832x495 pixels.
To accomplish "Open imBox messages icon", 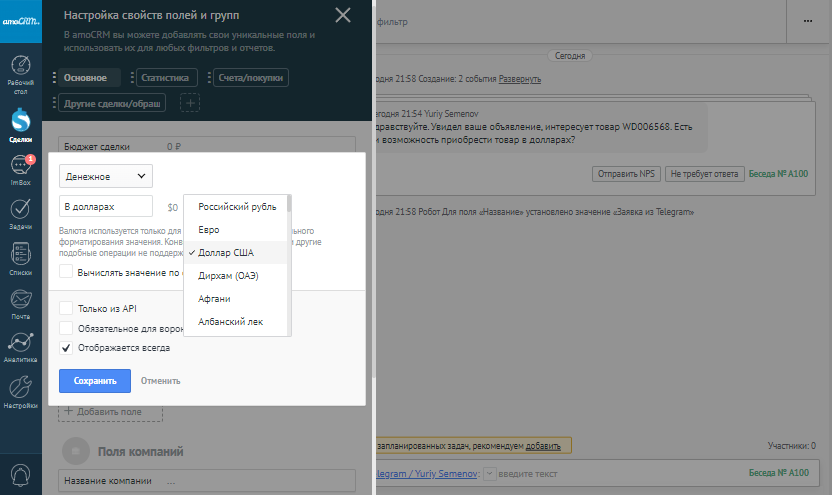I will click(x=20, y=168).
